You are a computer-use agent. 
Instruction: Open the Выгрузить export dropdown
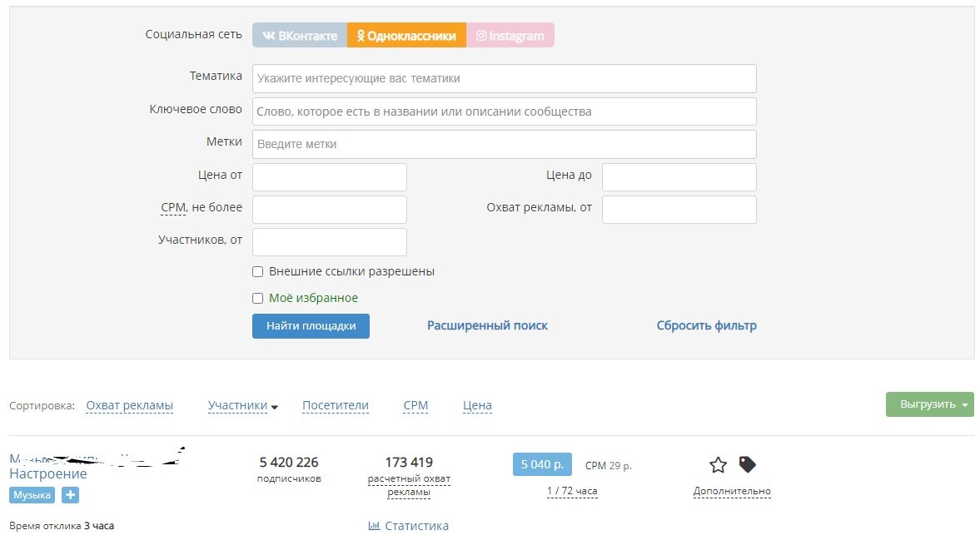click(x=929, y=404)
